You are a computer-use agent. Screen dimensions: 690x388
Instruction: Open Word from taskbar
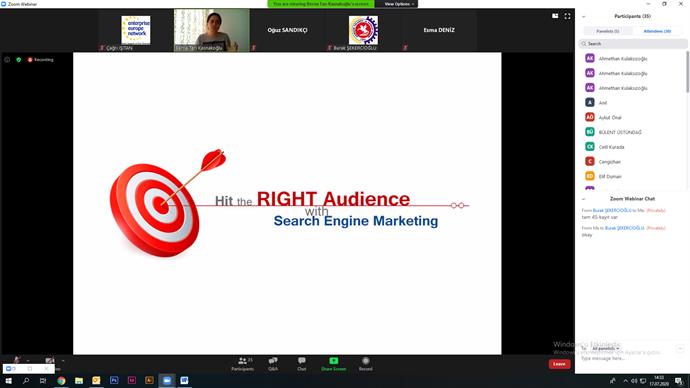pos(184,381)
